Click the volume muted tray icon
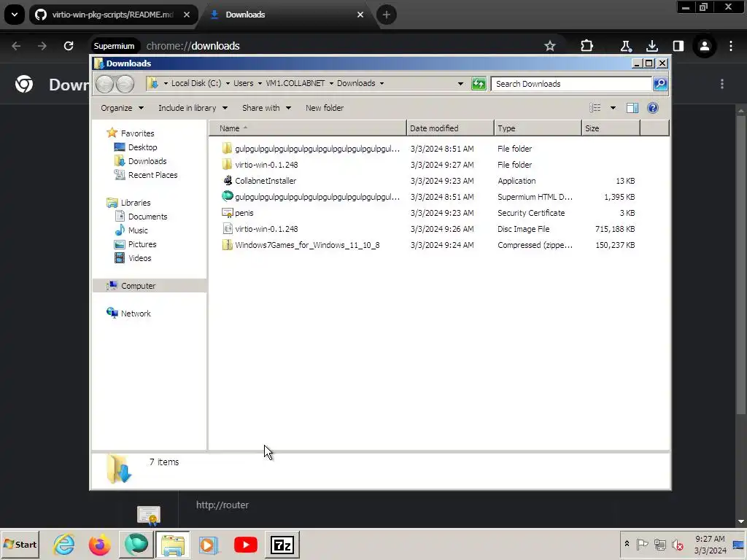 tap(678, 544)
